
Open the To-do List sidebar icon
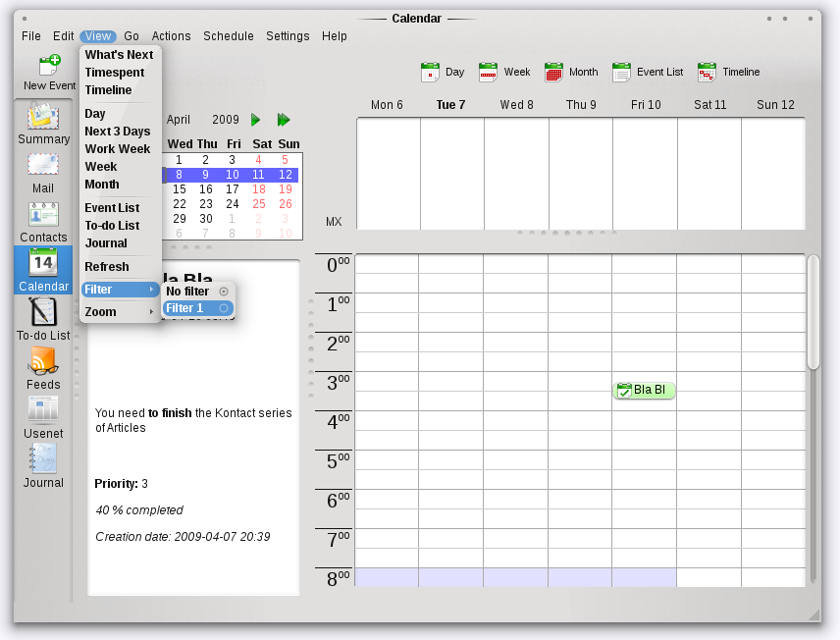[x=43, y=319]
